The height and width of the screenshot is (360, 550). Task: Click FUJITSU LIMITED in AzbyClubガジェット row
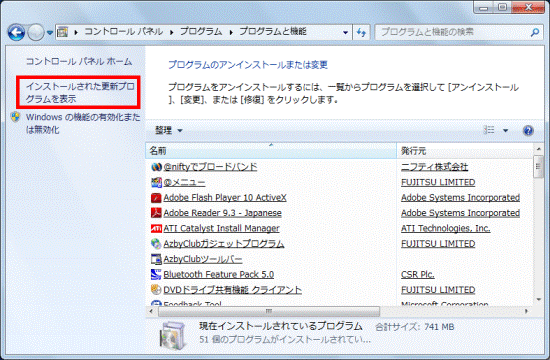(438, 244)
